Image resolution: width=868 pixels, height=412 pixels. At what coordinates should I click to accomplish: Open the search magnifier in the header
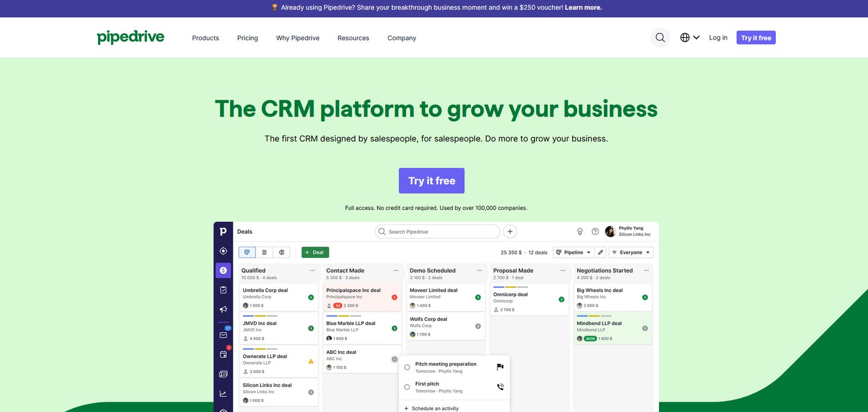[x=660, y=37]
